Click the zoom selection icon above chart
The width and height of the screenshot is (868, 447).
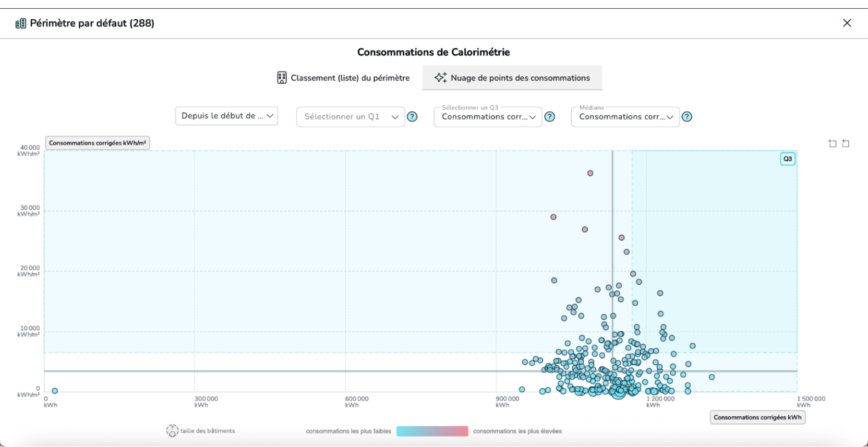[x=832, y=144]
